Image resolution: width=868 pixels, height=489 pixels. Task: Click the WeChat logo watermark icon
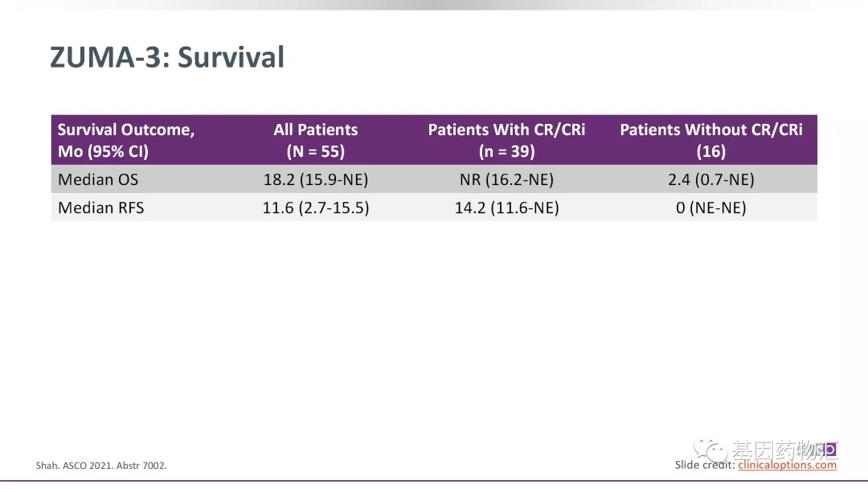pos(711,450)
